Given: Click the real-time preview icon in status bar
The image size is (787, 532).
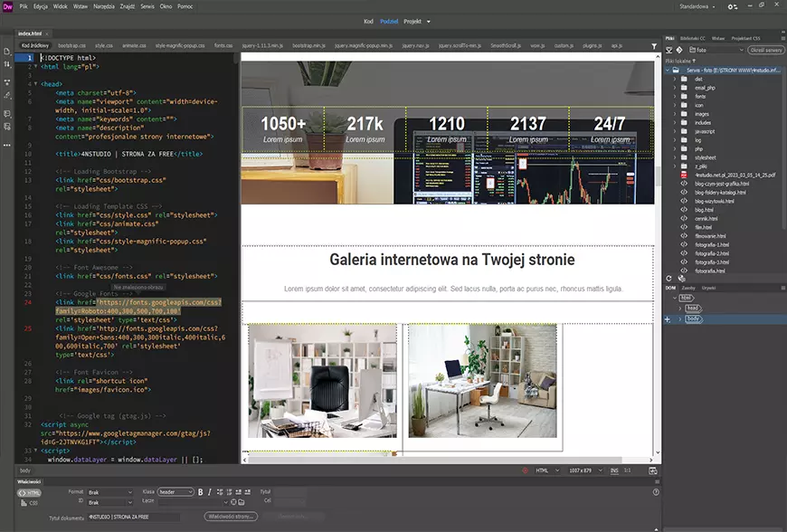Looking at the screenshot, I should click(x=653, y=470).
